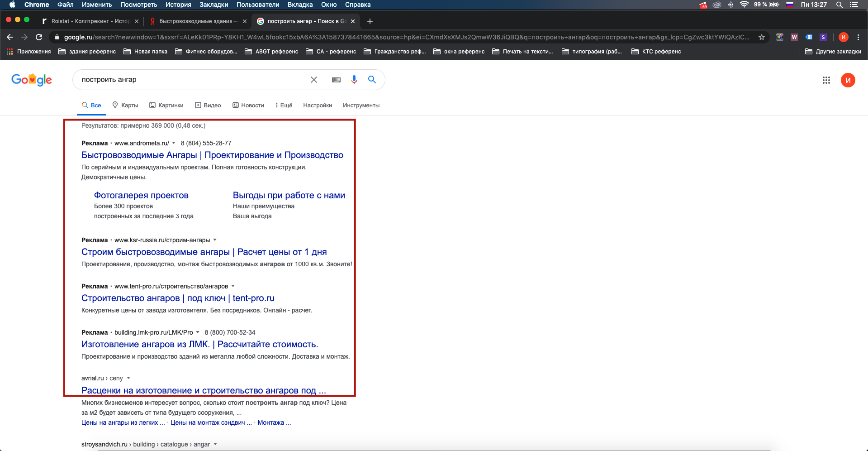The height and width of the screenshot is (451, 868).
Task: Expand dropdown next to www.andrometa.ru
Action: [x=174, y=143]
